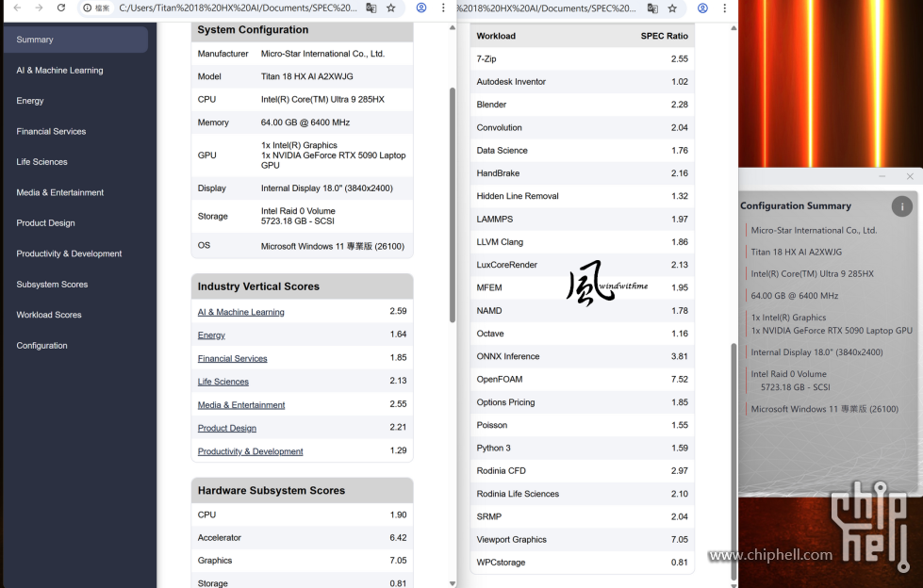Select Summary in the sidebar

(x=75, y=40)
